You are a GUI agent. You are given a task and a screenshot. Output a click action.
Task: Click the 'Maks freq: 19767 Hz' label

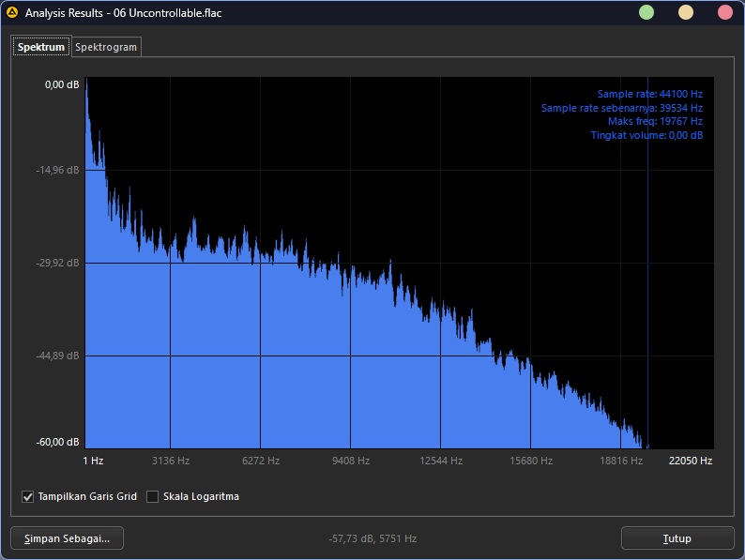click(655, 121)
